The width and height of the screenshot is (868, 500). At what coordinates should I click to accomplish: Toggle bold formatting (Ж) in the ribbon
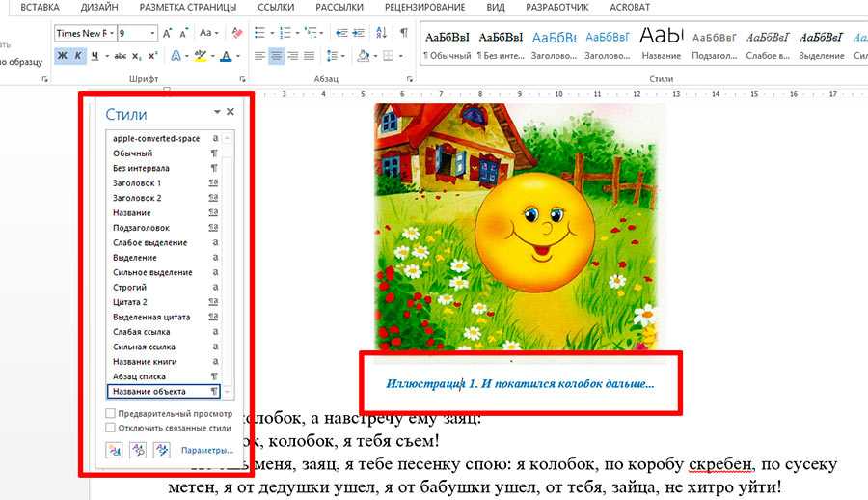click(62, 56)
